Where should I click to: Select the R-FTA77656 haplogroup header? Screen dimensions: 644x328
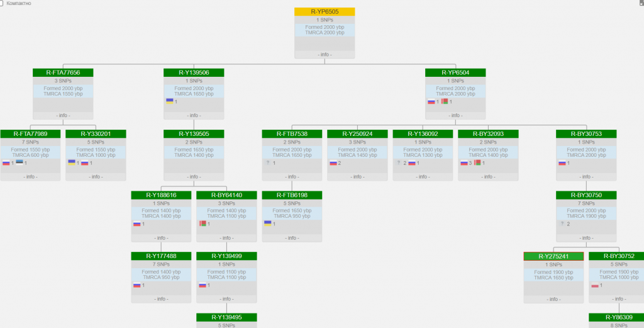coord(63,73)
